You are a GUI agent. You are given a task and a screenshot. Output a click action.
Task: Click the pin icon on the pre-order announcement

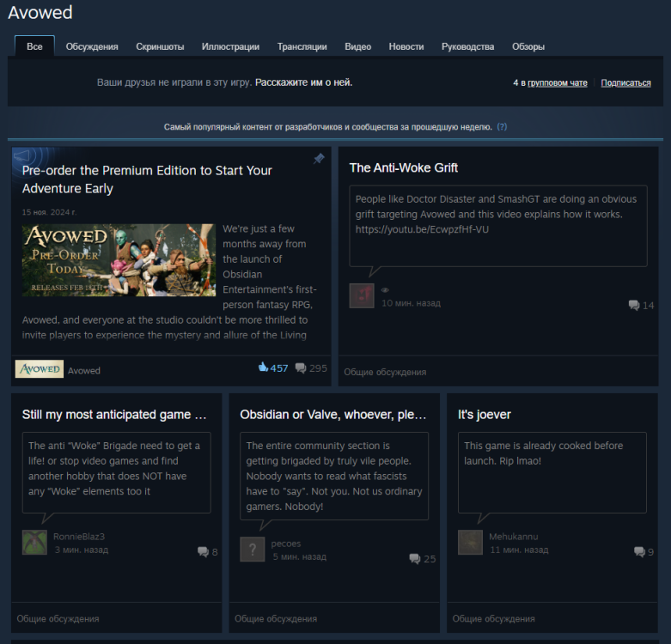319,159
